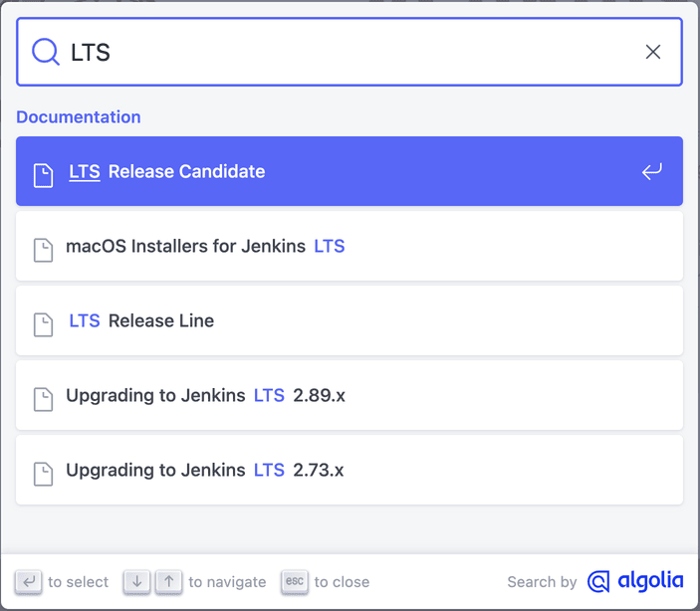Image resolution: width=700 pixels, height=611 pixels.
Task: Click the up arrow navigate key icon
Action: point(169,581)
